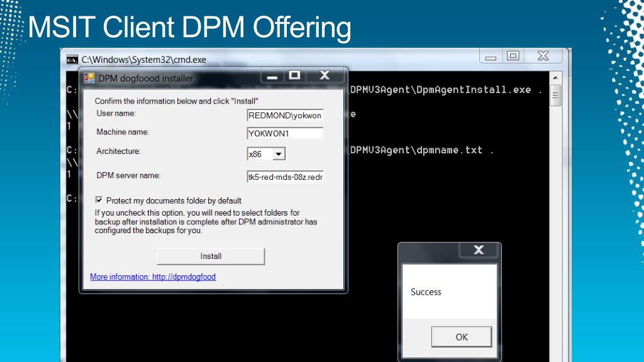Select the Machine name field YOKWON1
The height and width of the screenshot is (362, 644).
coord(285,133)
